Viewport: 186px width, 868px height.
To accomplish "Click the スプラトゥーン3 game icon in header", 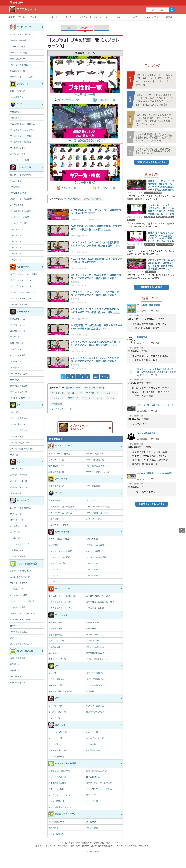I will pos(12,9).
